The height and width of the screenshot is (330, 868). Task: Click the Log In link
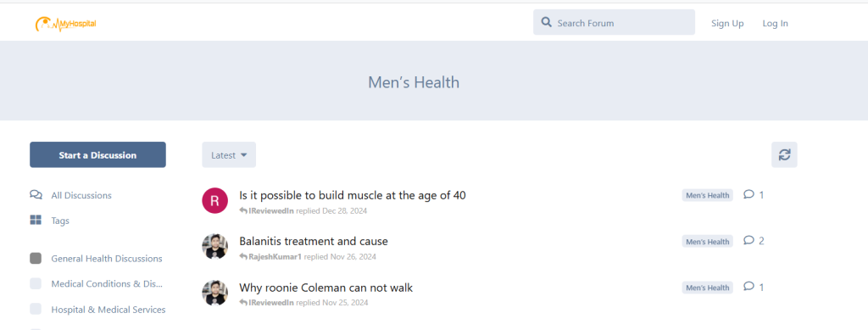775,23
